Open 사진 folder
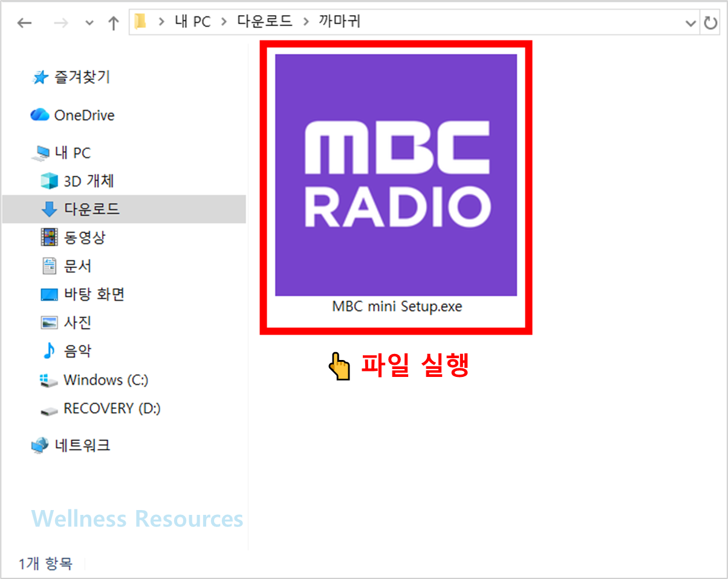Screen dimensions: 728x579 [78, 322]
